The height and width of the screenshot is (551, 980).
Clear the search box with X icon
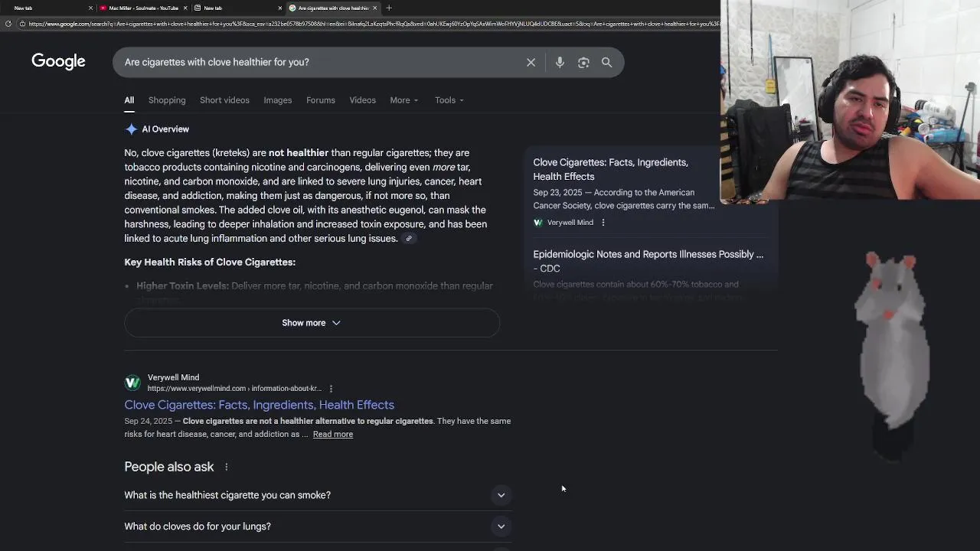coord(531,62)
